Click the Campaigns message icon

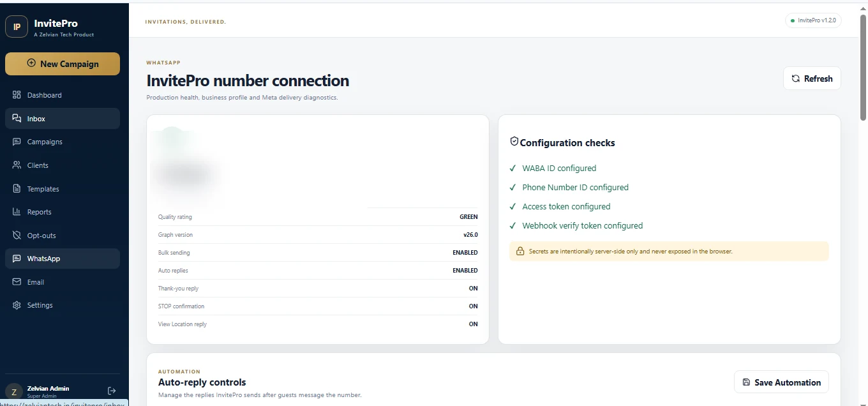[17, 142]
